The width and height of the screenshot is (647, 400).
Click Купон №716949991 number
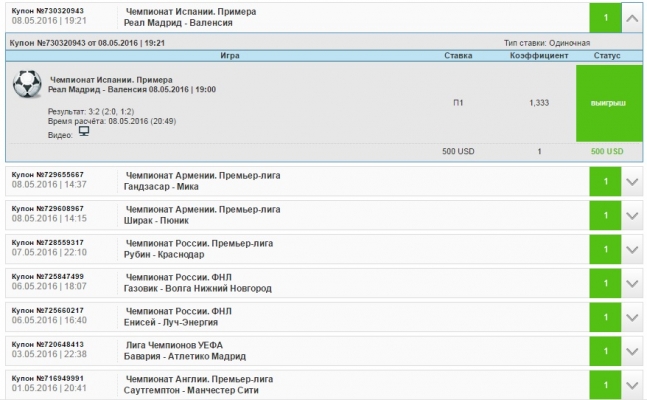pos(47,378)
